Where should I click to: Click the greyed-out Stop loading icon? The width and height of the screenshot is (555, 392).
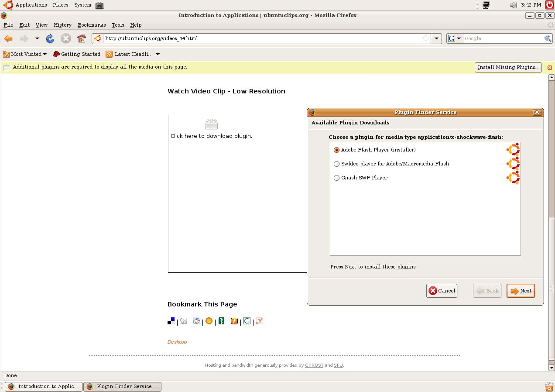[66, 38]
